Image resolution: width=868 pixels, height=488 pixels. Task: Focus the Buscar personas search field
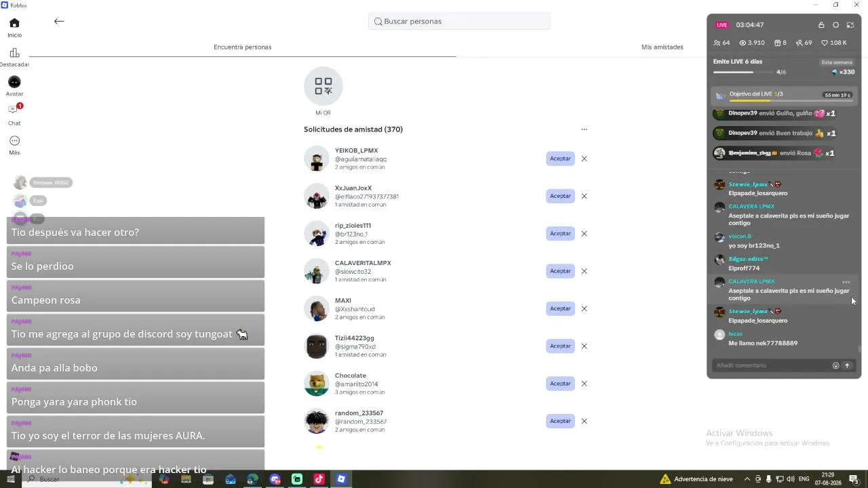coord(459,21)
